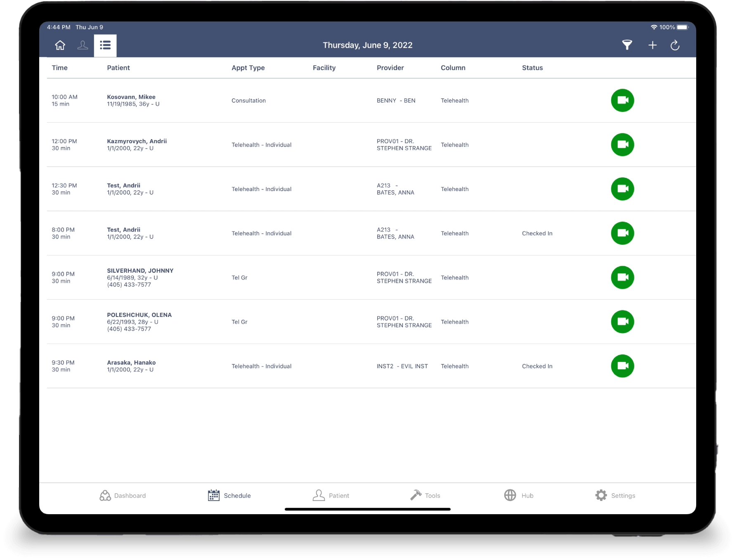Launch video visit for 12:30 PM Test, Andrii
Screen dimensions: 735x560
(x=622, y=189)
